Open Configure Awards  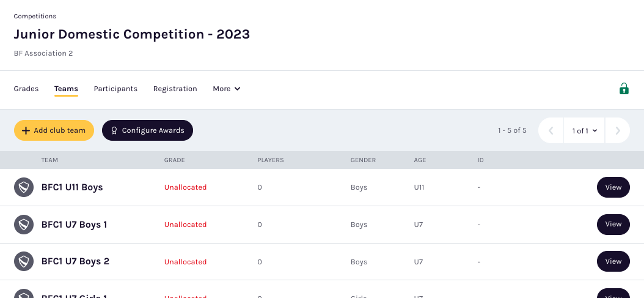[x=147, y=130]
